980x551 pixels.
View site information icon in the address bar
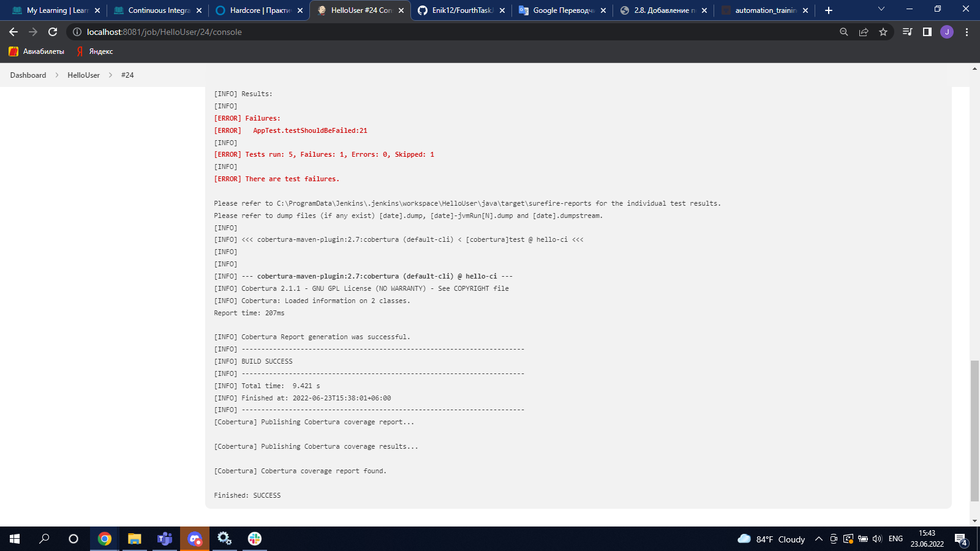tap(77, 32)
